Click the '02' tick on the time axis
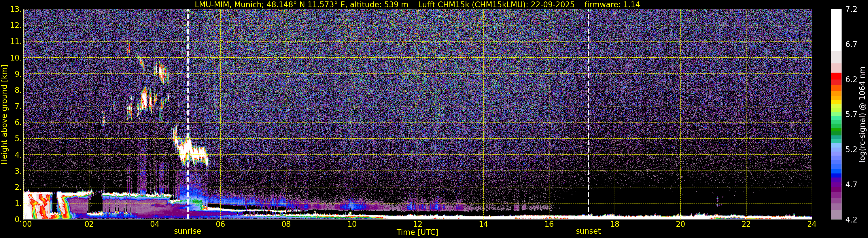The width and height of the screenshot is (868, 238). point(89,224)
